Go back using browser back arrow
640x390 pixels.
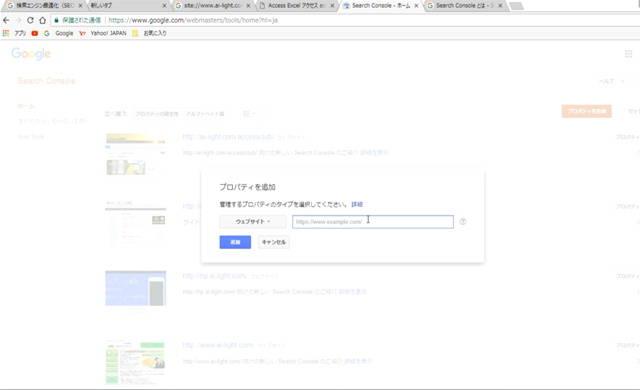(6, 20)
